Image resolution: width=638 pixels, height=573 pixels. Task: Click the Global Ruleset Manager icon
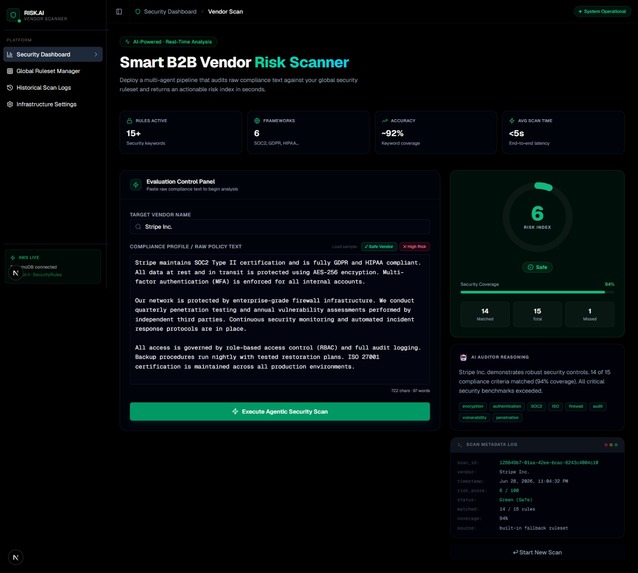[x=10, y=71]
